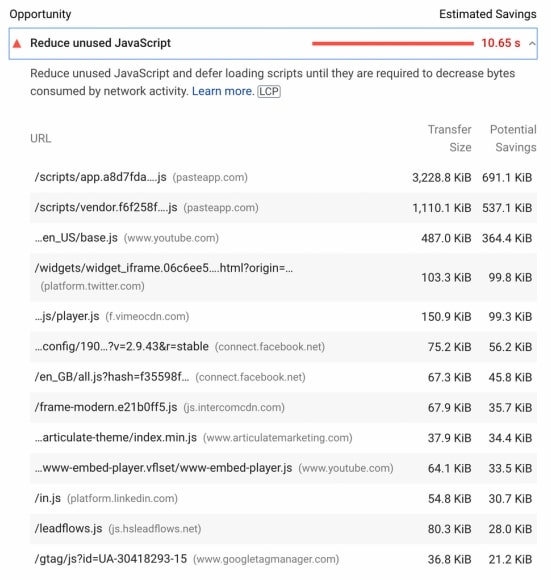Screen dimensions: 551x580
Task: Select the 37.9 KiB transfer size
Action: [450, 438]
